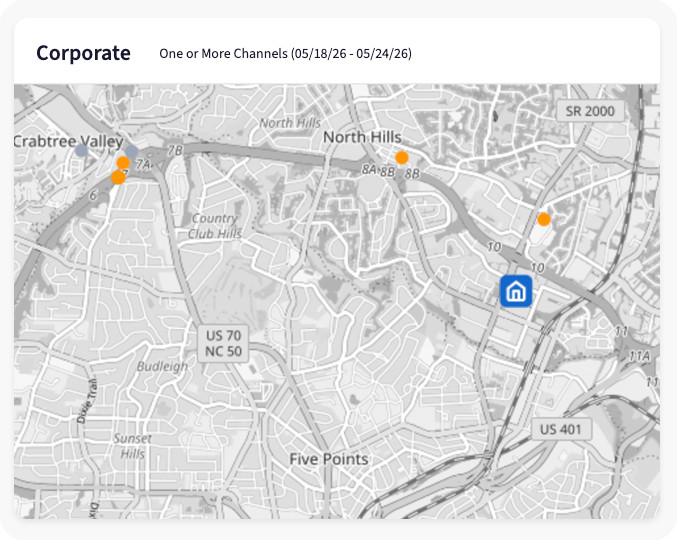The height and width of the screenshot is (540, 677).
Task: Click the Five Points neighborhood label
Action: (329, 459)
